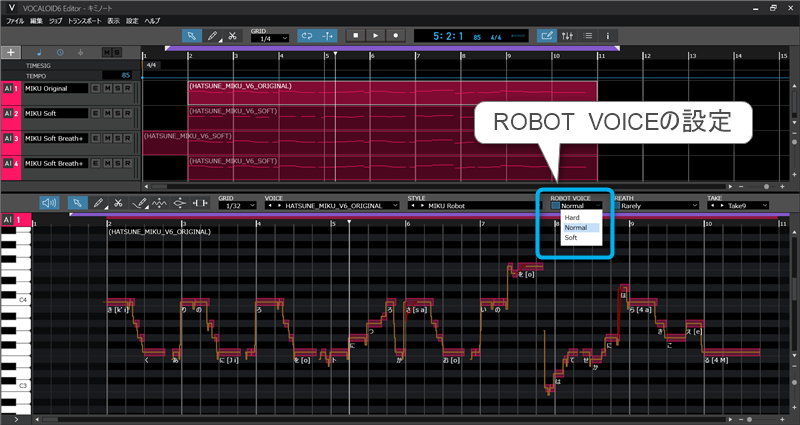This screenshot has height=425, width=800.
Task: Open the ジョブ menu
Action: 55,21
